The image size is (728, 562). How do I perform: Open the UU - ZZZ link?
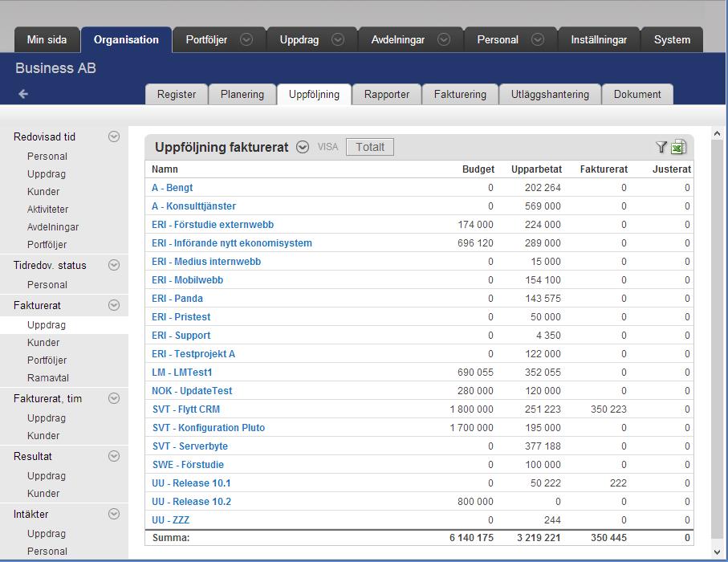(x=170, y=520)
